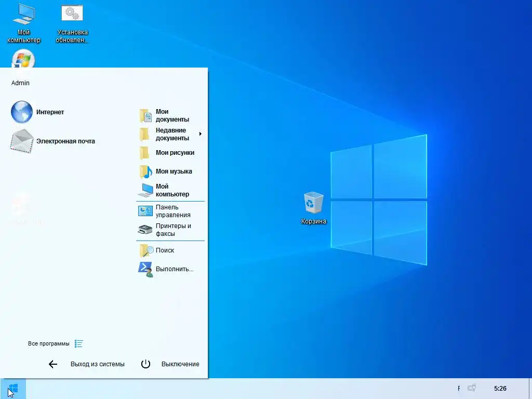Click the Все программы list icon
The height and width of the screenshot is (399, 532).
click(x=79, y=344)
